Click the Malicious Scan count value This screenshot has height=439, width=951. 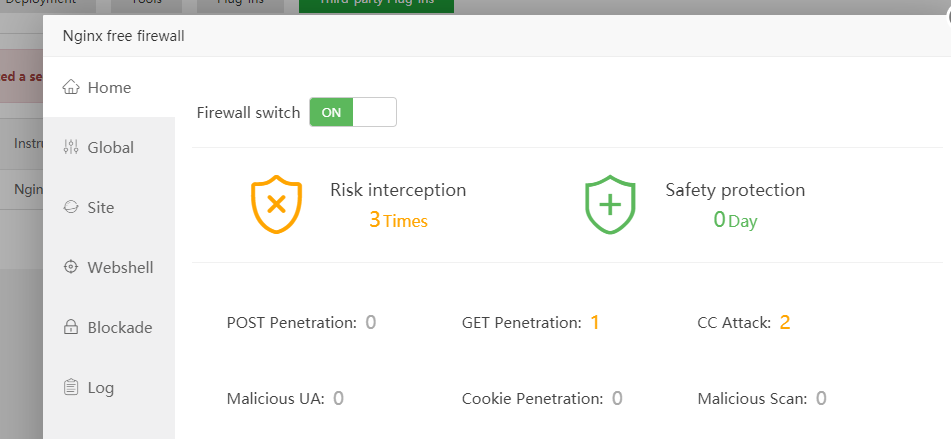(821, 398)
